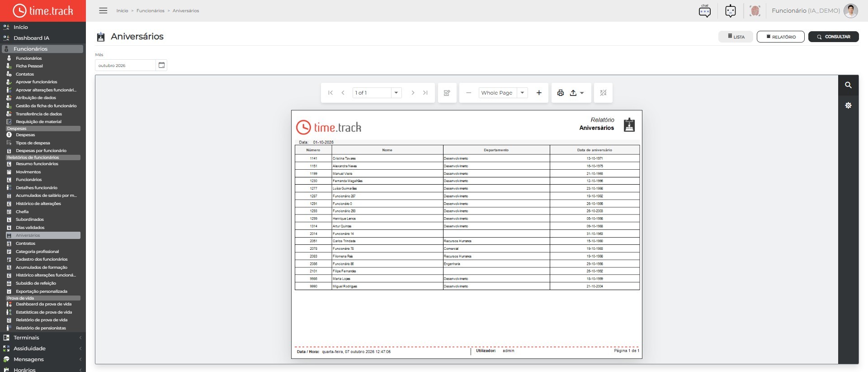Expand the Mensagens menu section
Viewport: 868px width, 372px height.
(43, 359)
